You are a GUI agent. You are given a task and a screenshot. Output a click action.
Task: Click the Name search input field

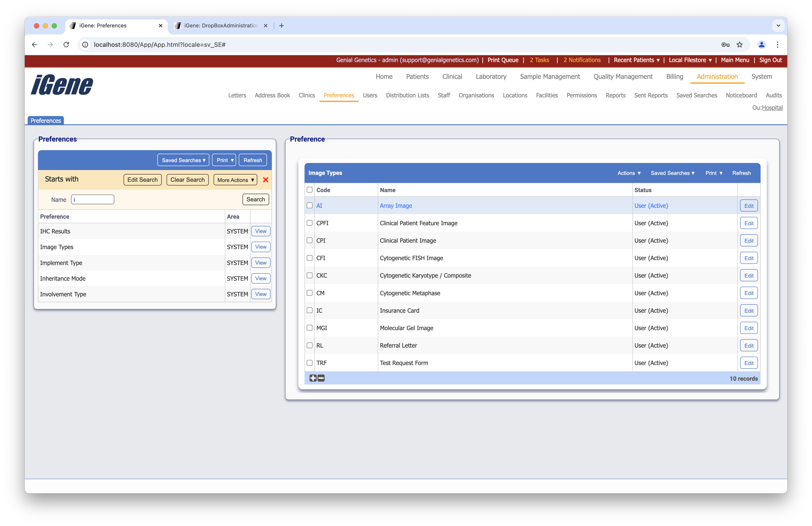(x=92, y=200)
